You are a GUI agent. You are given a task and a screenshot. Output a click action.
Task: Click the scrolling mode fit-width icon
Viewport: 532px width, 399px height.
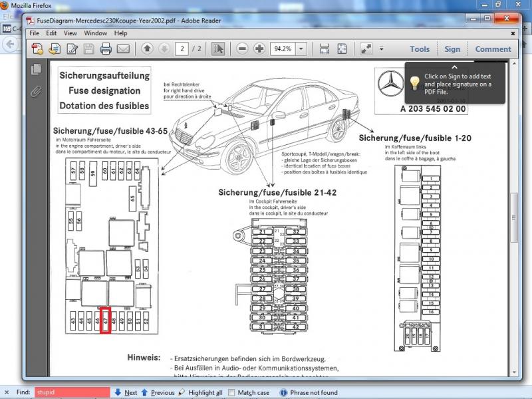click(x=325, y=49)
